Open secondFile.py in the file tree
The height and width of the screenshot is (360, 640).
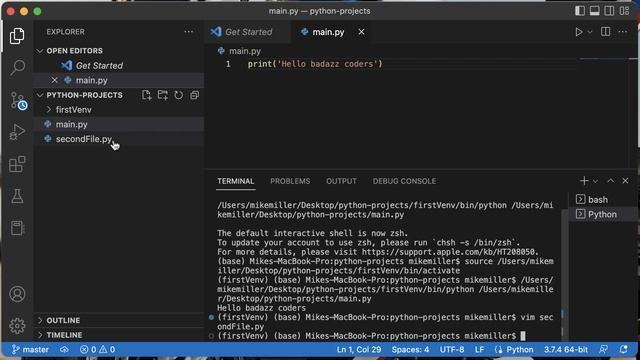(119, 139)
